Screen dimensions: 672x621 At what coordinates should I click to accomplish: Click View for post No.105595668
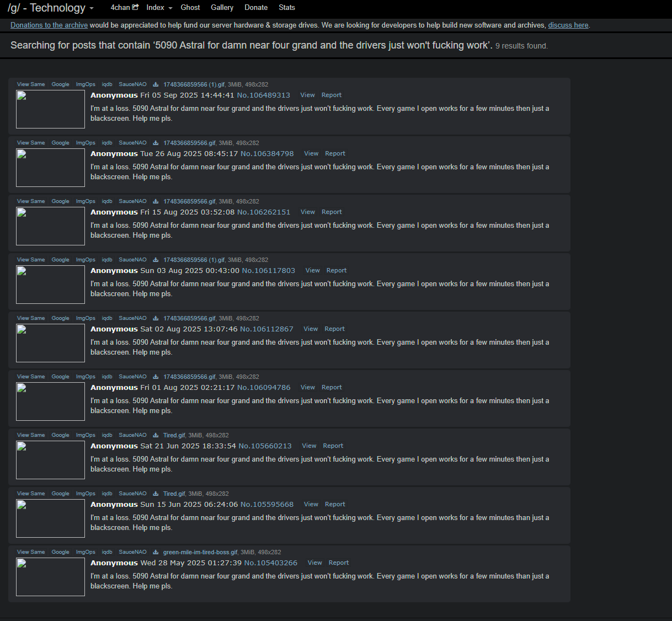click(x=311, y=504)
